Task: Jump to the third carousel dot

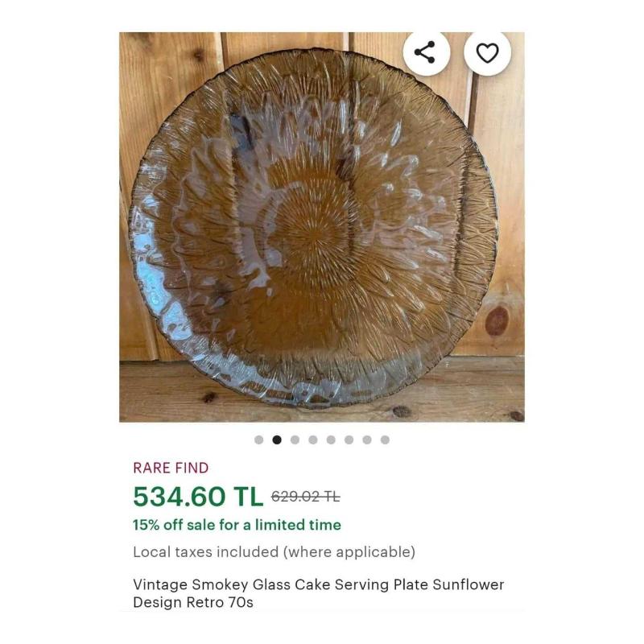Action: pos(295,440)
